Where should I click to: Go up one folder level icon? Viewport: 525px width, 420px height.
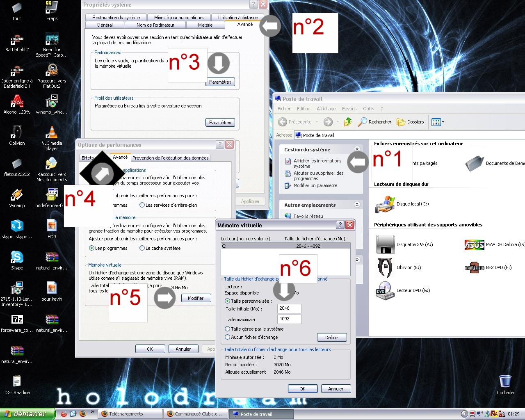coord(348,122)
